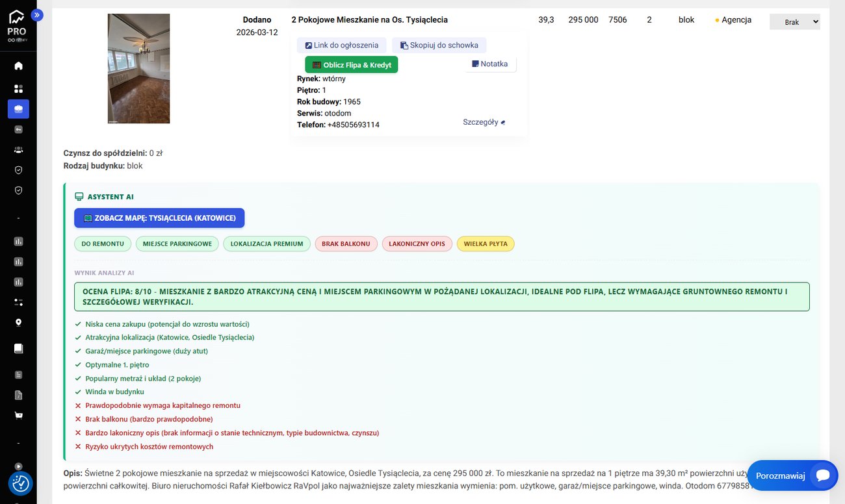Select the highlighted briefcase sidebar icon
Image resolution: width=845 pixels, height=504 pixels.
pyautogui.click(x=18, y=109)
